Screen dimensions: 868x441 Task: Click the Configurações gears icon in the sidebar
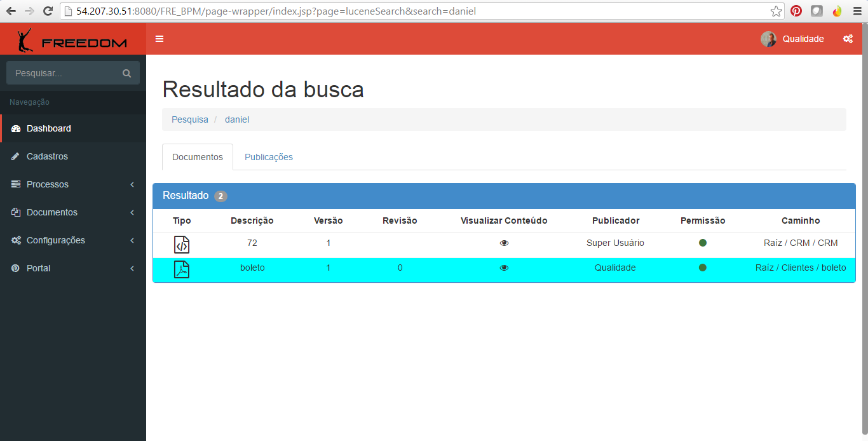click(16, 240)
